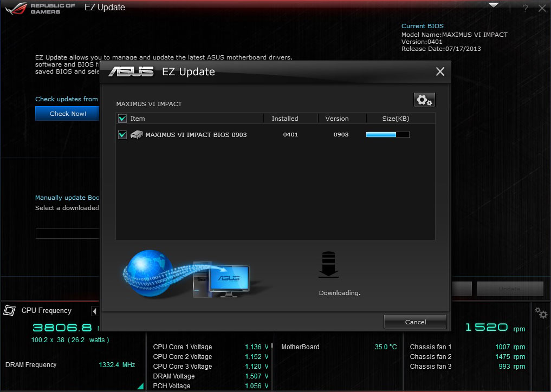Click the green corner triangle near DRAM Frequency
Image resolution: width=551 pixels, height=392 pixels.
(140, 386)
